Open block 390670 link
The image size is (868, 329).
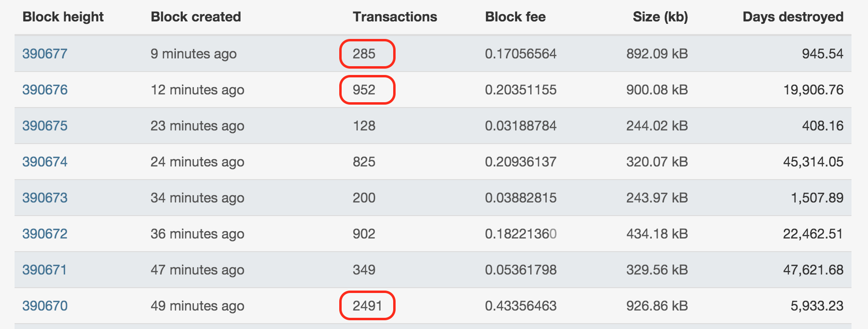point(45,306)
